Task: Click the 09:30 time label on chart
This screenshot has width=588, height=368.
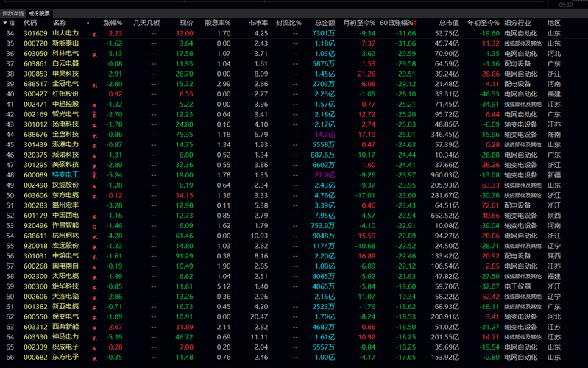Action: pos(565,4)
